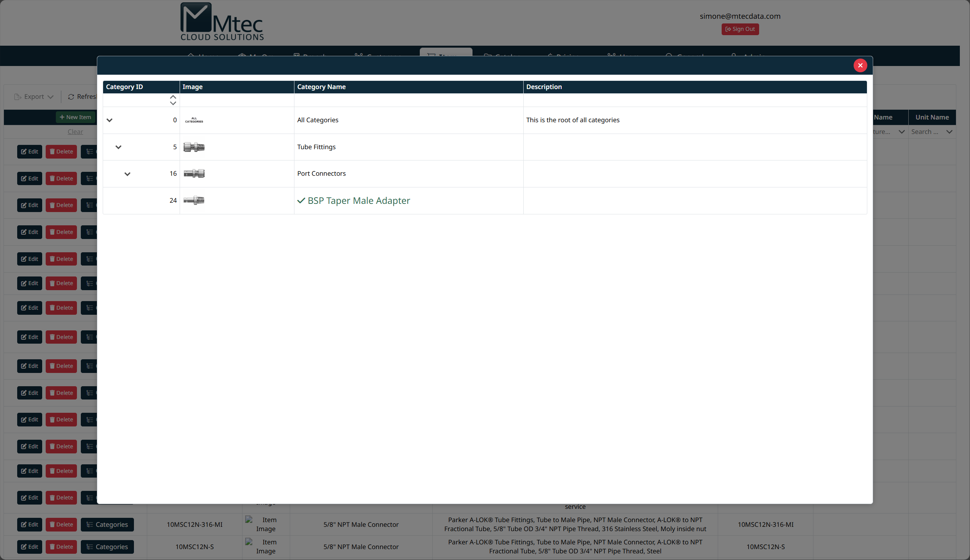Click the Port Connectors fitting image
Viewport: 970px width, 560px height.
point(194,174)
